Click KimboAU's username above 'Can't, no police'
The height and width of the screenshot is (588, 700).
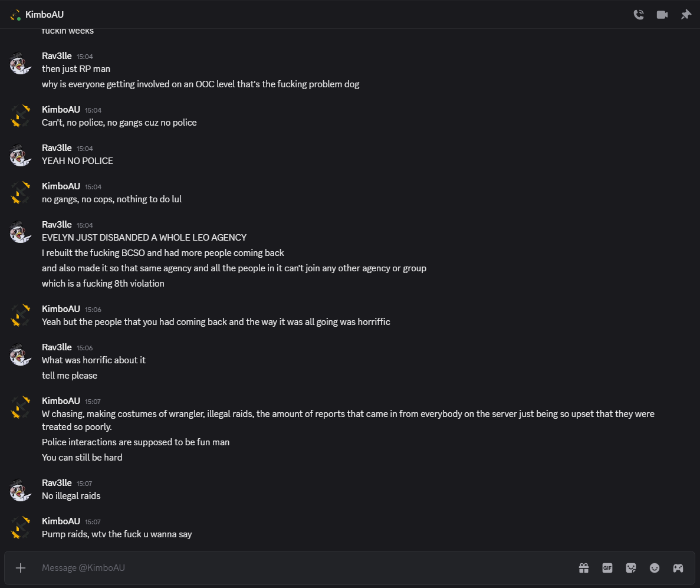coord(61,110)
